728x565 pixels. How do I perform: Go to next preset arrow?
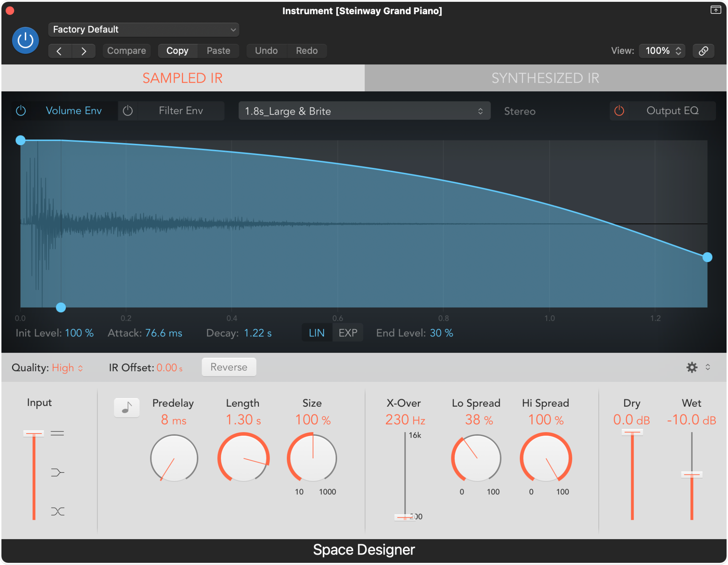click(84, 51)
